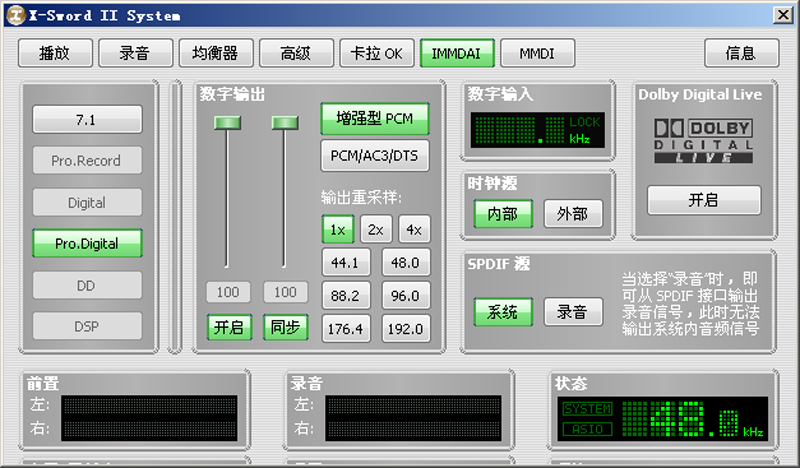Image resolution: width=800 pixels, height=468 pixels.
Task: Select 增强型 PCM output format
Action: (374, 119)
